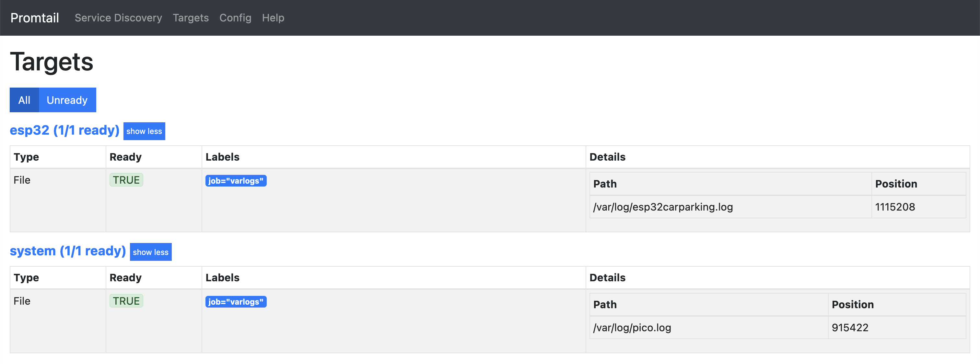
Task: Click the esp32 (1/1 ready) heading
Action: pyautogui.click(x=64, y=130)
